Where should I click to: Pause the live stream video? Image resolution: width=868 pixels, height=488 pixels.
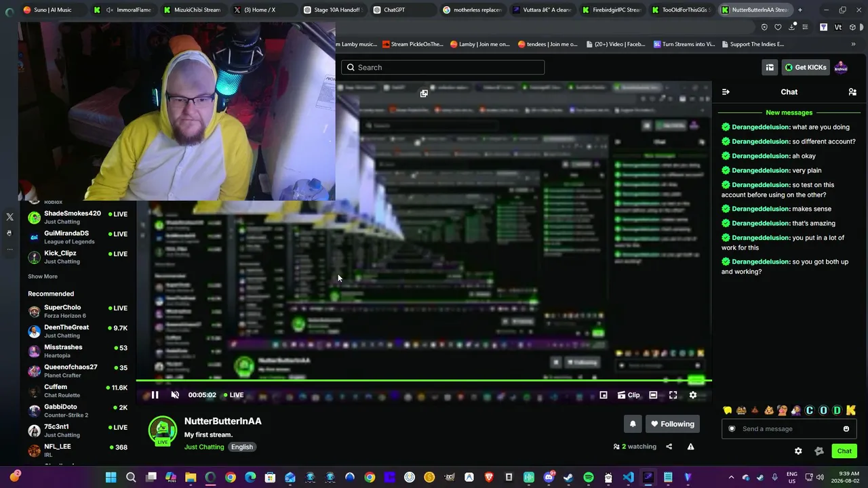155,395
